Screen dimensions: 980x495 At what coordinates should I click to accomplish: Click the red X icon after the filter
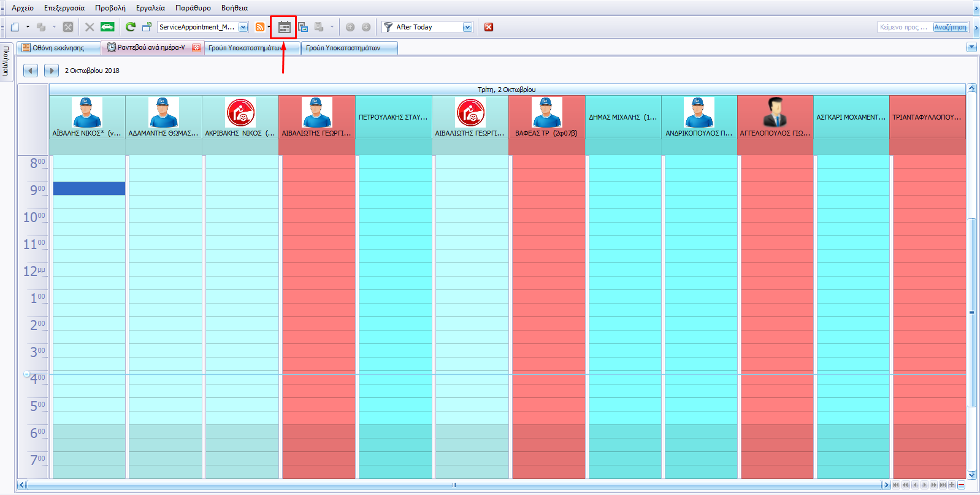point(489,27)
